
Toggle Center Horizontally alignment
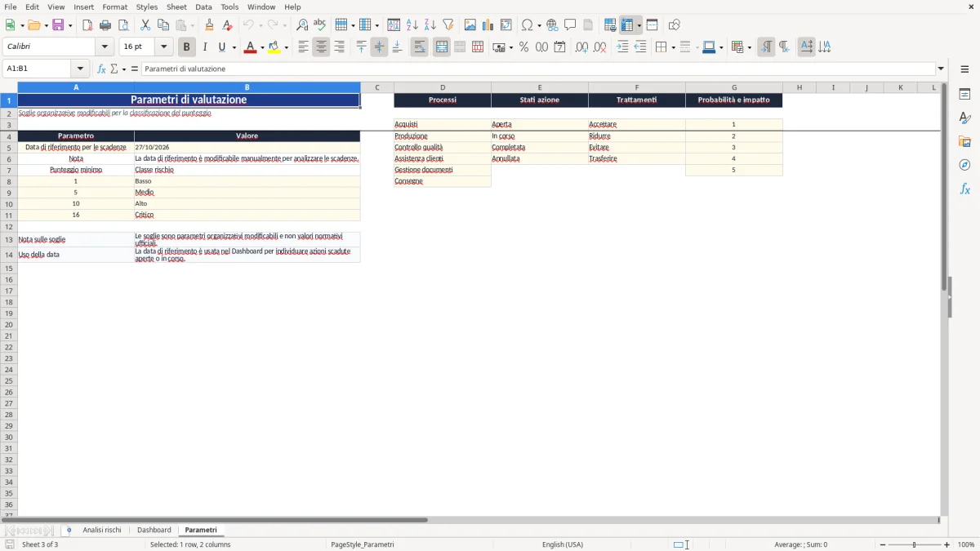(321, 47)
